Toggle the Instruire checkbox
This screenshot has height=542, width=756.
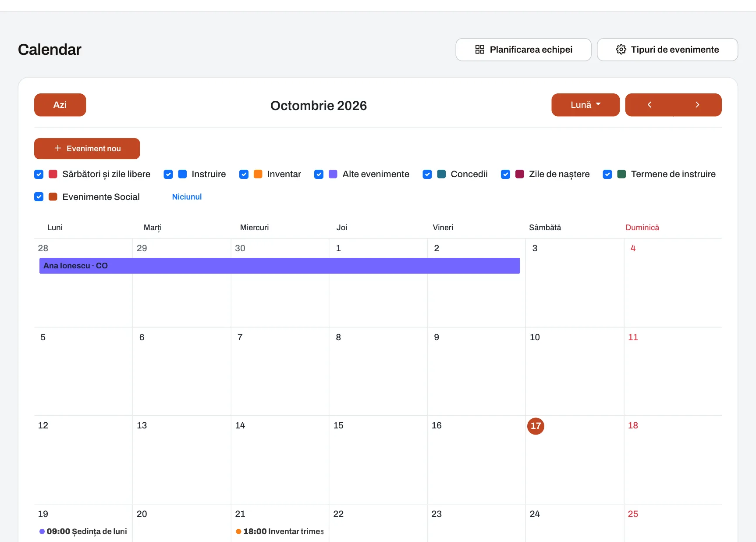168,174
